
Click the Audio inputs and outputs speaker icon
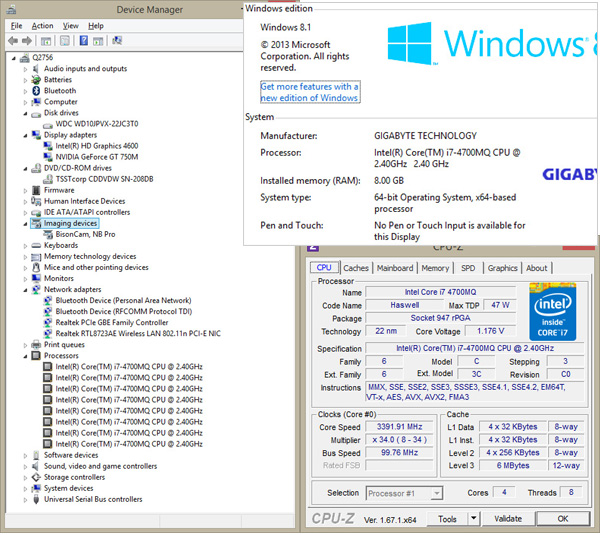click(x=36, y=69)
